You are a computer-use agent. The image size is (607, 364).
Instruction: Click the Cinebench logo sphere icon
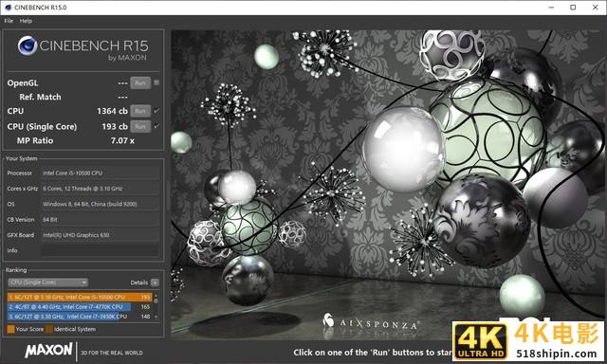point(28,45)
